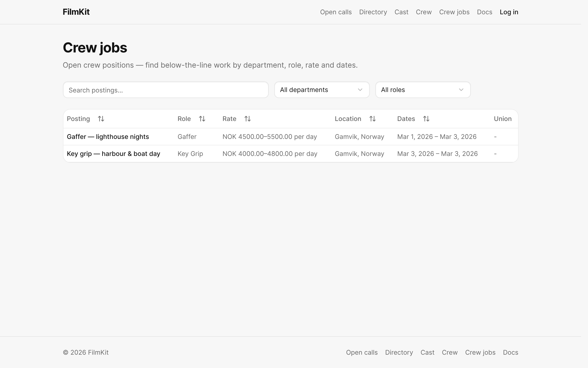Select NOK 4000.00–4800.00 per day cell

click(270, 154)
